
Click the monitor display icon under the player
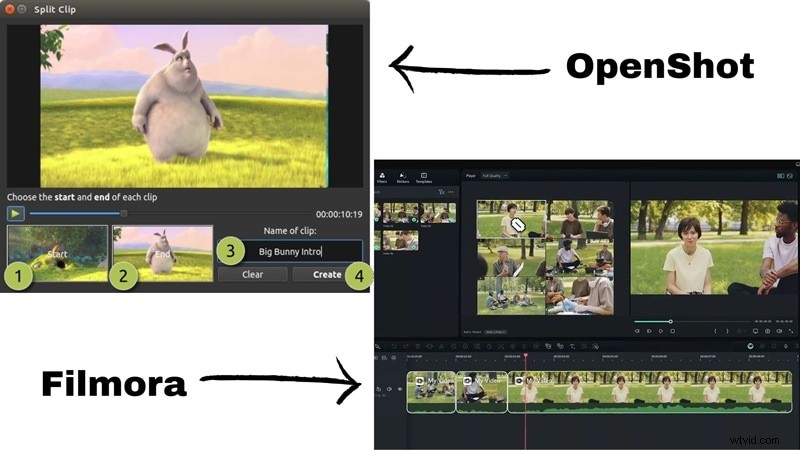(755, 331)
